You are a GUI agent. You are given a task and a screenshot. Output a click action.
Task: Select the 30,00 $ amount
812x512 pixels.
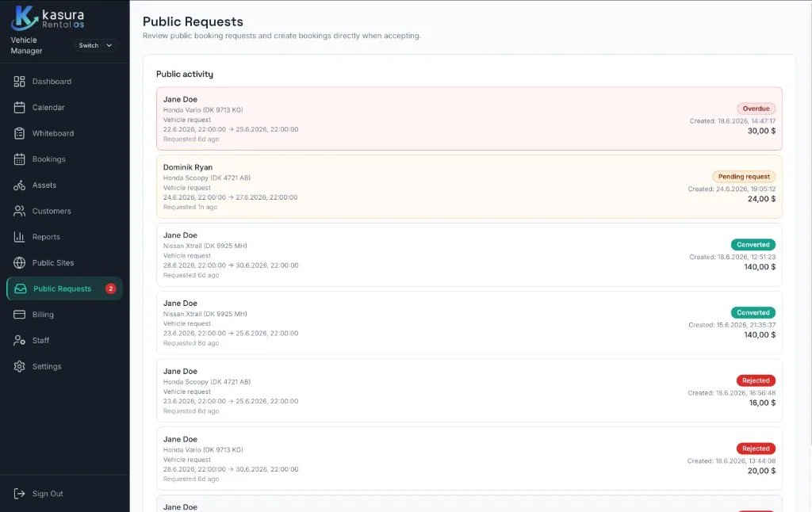click(761, 131)
